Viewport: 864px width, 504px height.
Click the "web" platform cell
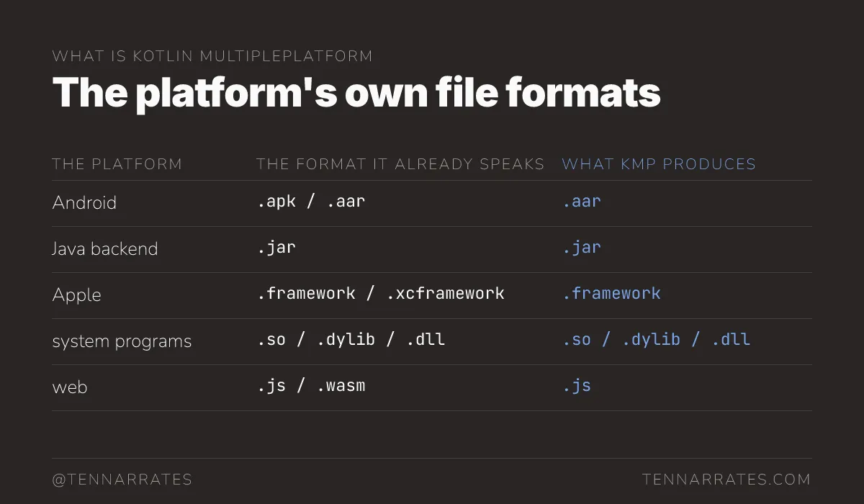coord(70,387)
